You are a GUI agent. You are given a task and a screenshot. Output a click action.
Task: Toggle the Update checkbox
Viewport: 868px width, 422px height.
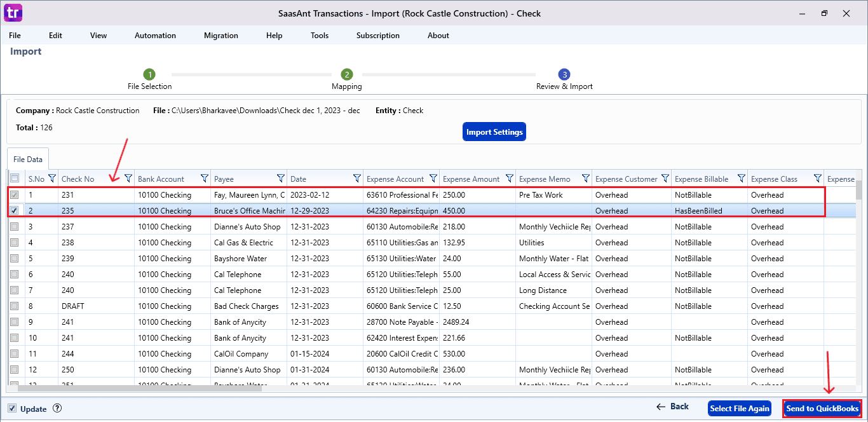pos(13,409)
